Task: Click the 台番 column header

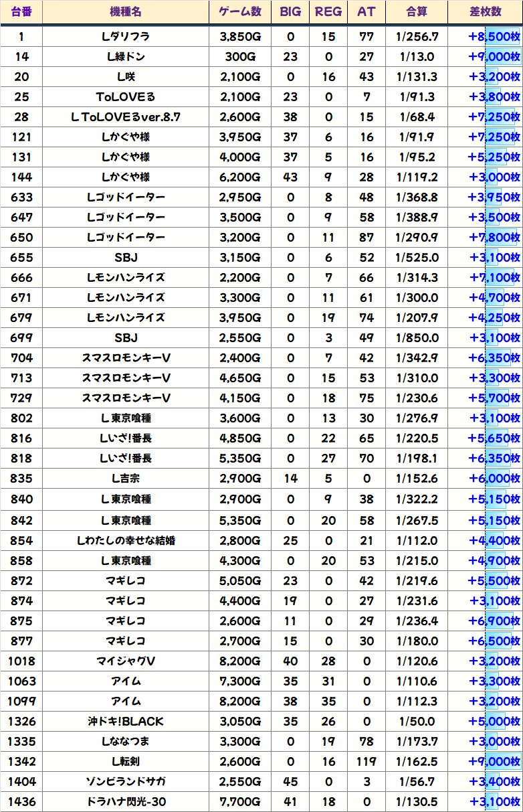Action: pyautogui.click(x=21, y=12)
